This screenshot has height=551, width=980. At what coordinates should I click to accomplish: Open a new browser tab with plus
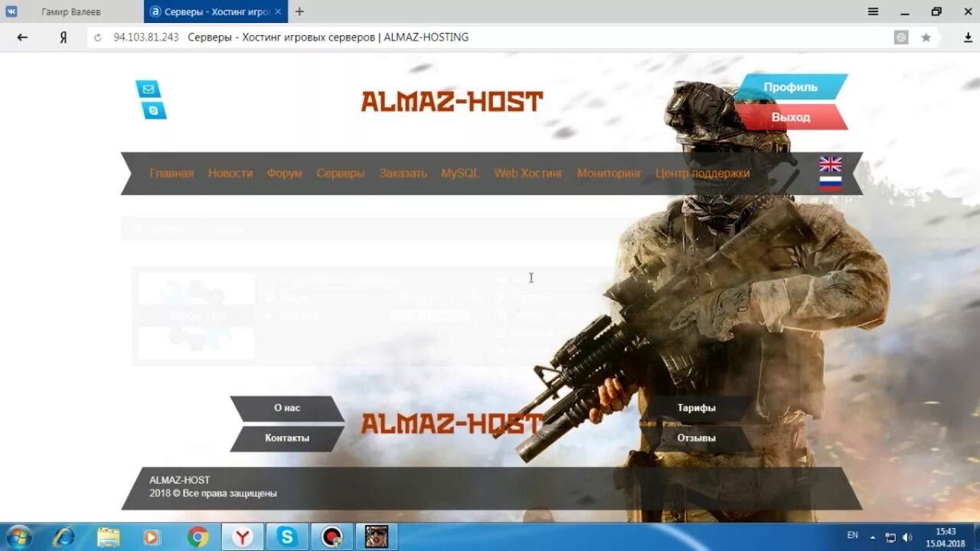pyautogui.click(x=299, y=11)
